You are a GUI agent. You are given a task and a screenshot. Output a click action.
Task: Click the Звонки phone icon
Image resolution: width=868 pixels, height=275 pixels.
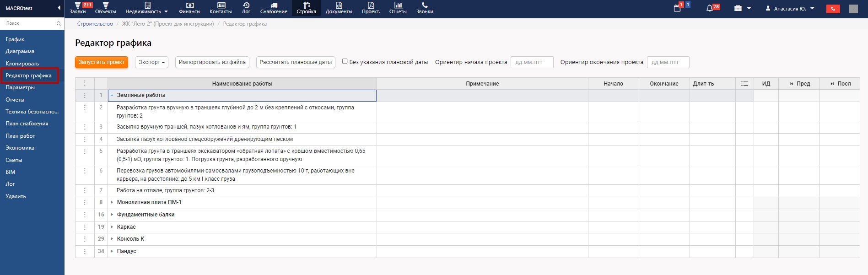[424, 5]
